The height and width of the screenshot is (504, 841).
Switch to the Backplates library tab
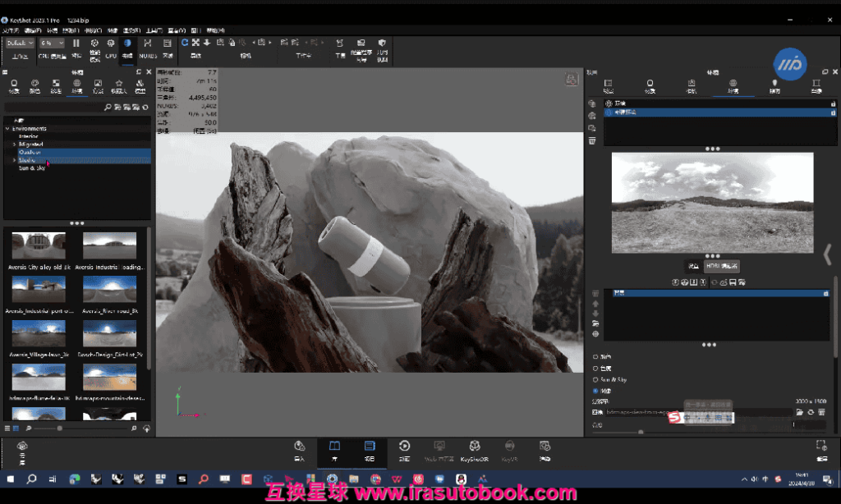click(98, 86)
